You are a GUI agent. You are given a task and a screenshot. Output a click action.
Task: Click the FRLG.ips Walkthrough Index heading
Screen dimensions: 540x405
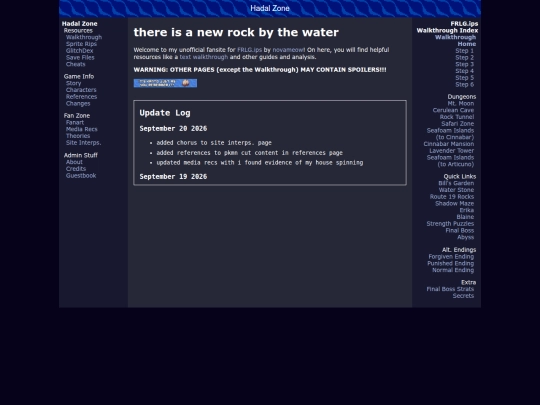coord(447,27)
